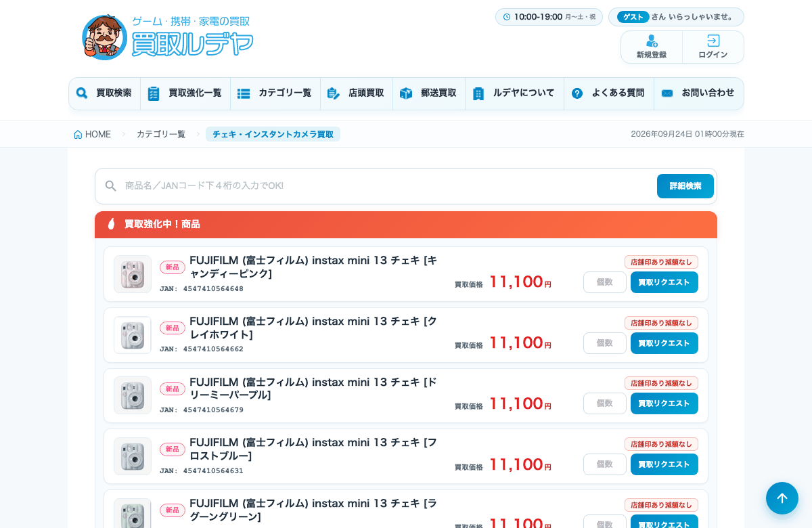Screen dimensions: 812x528
Task: Click the 個数 field for キャンディーピンク
Action: pos(605,282)
